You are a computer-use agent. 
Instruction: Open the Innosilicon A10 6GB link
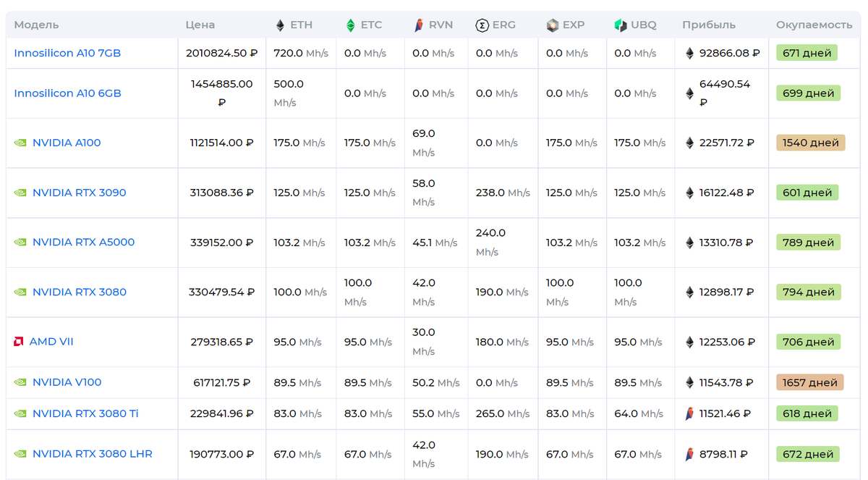67,93
